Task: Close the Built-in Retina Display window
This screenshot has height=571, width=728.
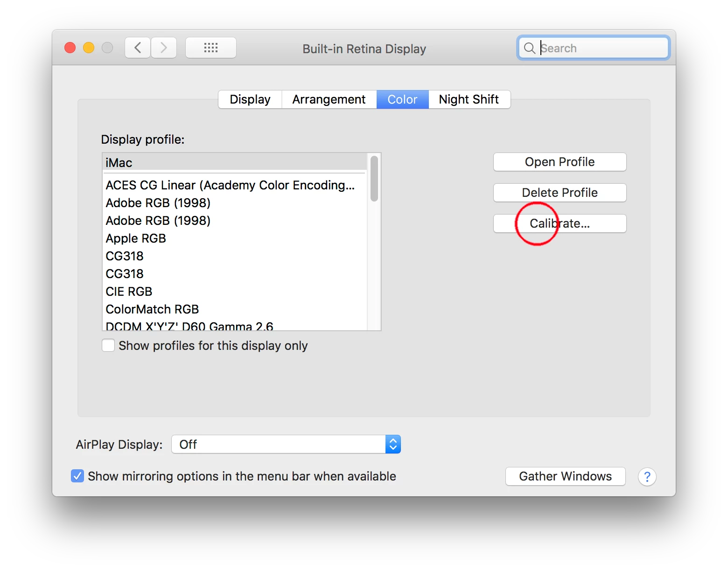Action: (x=70, y=48)
